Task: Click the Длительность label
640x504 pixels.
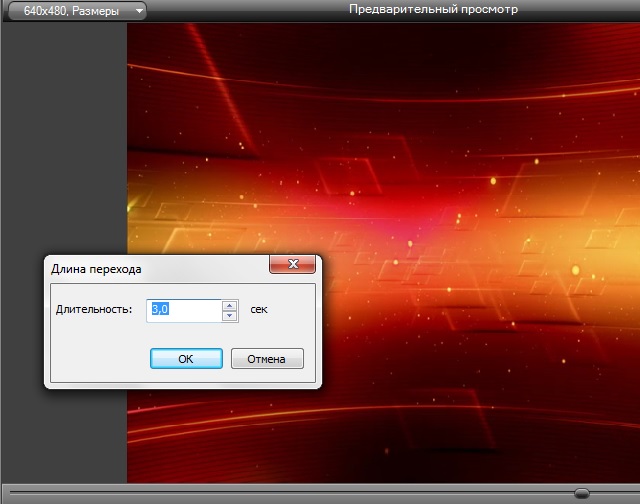Action: tap(94, 309)
